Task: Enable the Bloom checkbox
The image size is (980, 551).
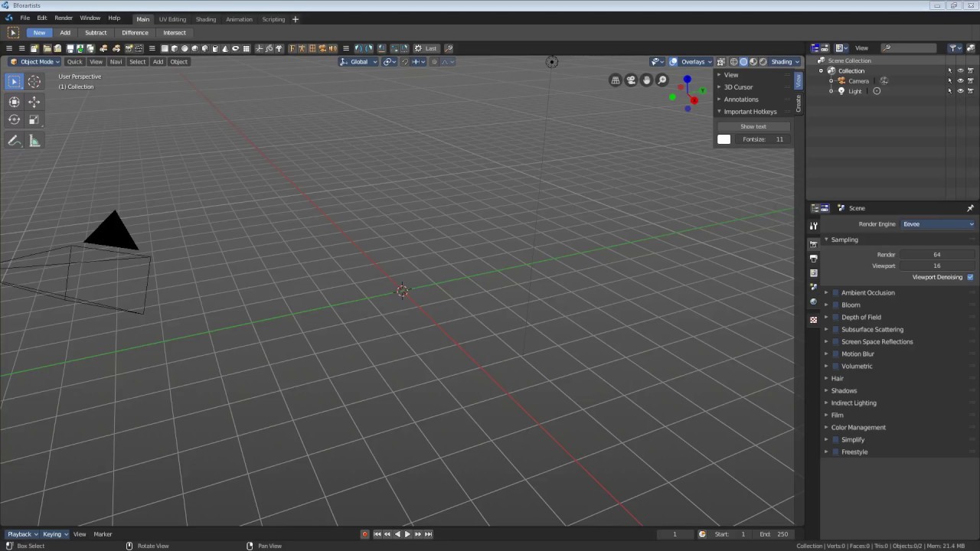Action: (835, 305)
